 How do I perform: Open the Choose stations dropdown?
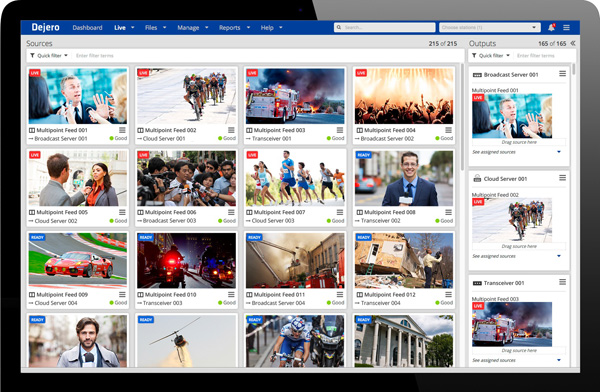490,27
